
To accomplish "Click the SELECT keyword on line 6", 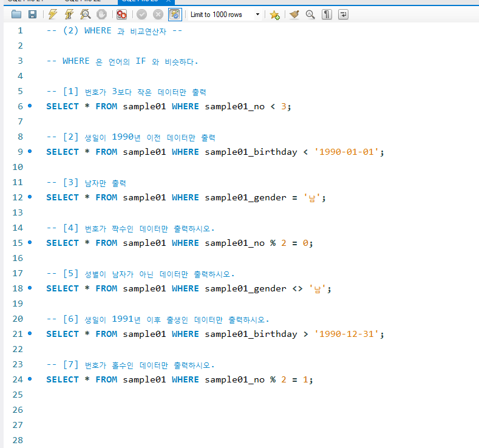I will (63, 107).
